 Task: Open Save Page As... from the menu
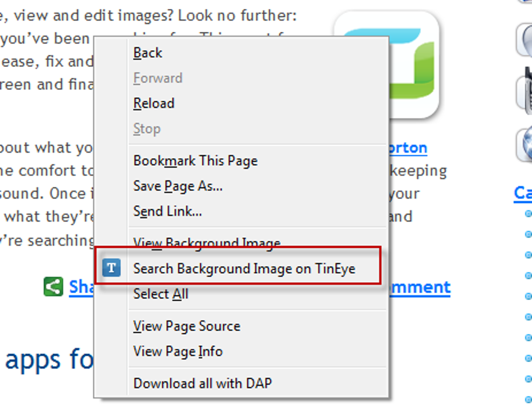pyautogui.click(x=178, y=186)
